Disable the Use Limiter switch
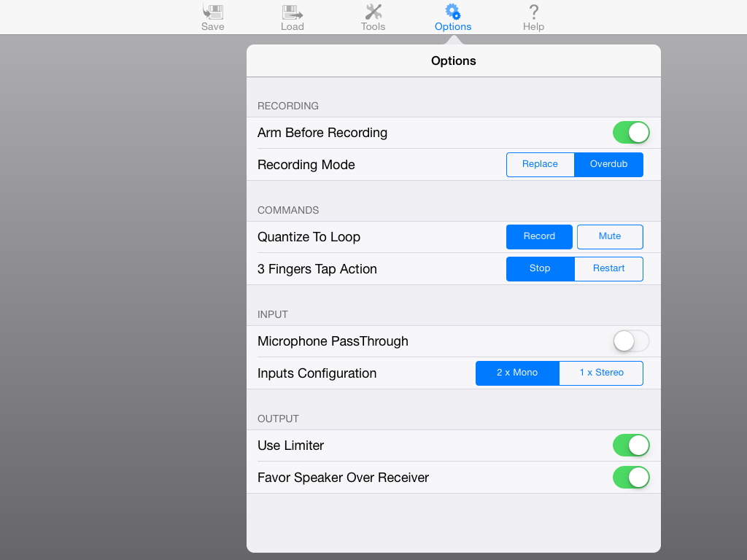 pos(631,446)
